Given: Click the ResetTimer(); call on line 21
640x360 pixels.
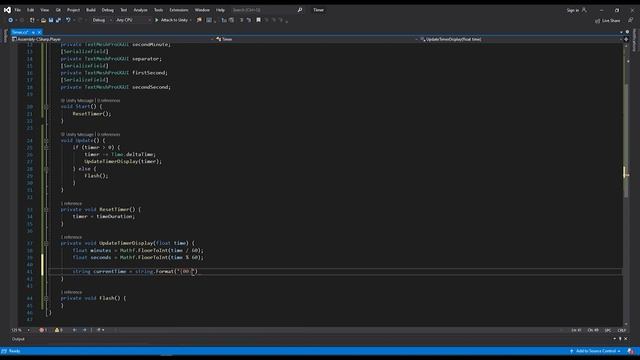Looking at the screenshot, I should pyautogui.click(x=92, y=114).
